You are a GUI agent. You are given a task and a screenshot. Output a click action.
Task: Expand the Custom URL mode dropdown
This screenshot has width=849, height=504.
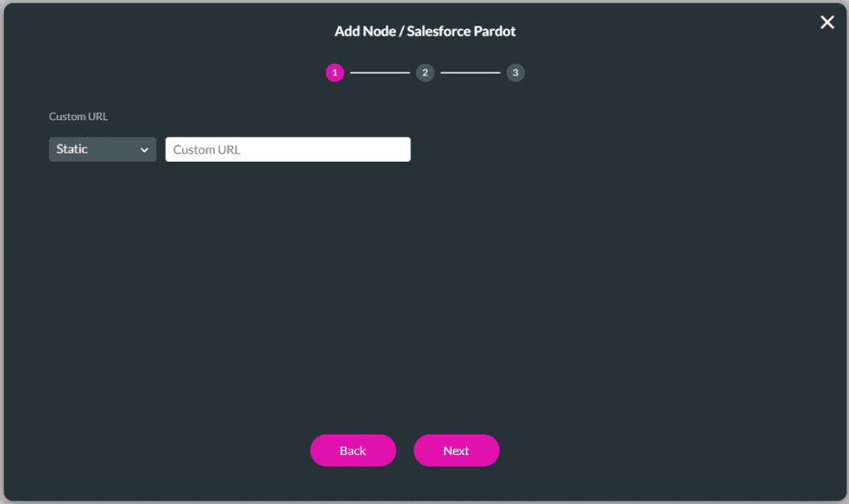102,149
